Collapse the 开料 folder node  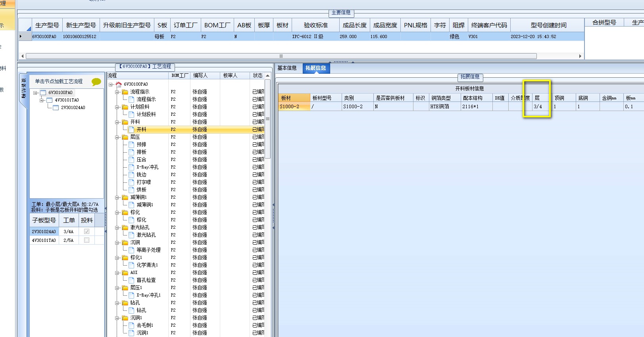117,122
